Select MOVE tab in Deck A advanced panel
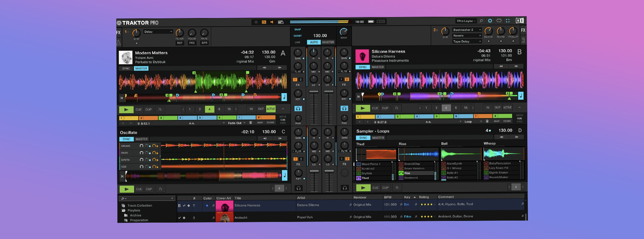The height and width of the screenshot is (239, 644). point(283,117)
